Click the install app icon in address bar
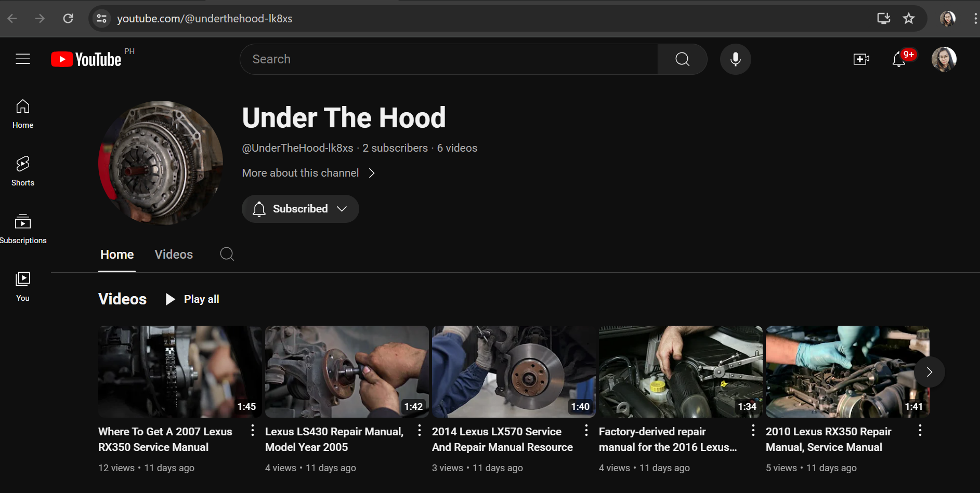This screenshot has width=980, height=493. (883, 19)
